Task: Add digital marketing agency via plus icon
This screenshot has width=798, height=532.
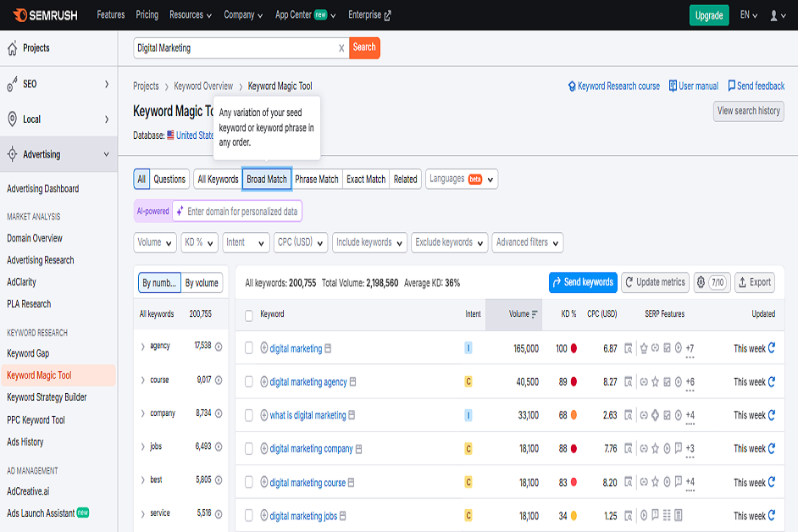Action: [x=264, y=382]
